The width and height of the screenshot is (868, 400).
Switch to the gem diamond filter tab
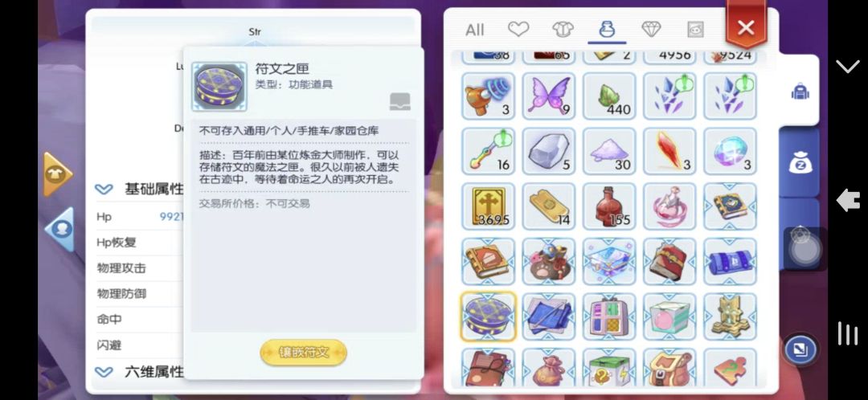pyautogui.click(x=651, y=30)
